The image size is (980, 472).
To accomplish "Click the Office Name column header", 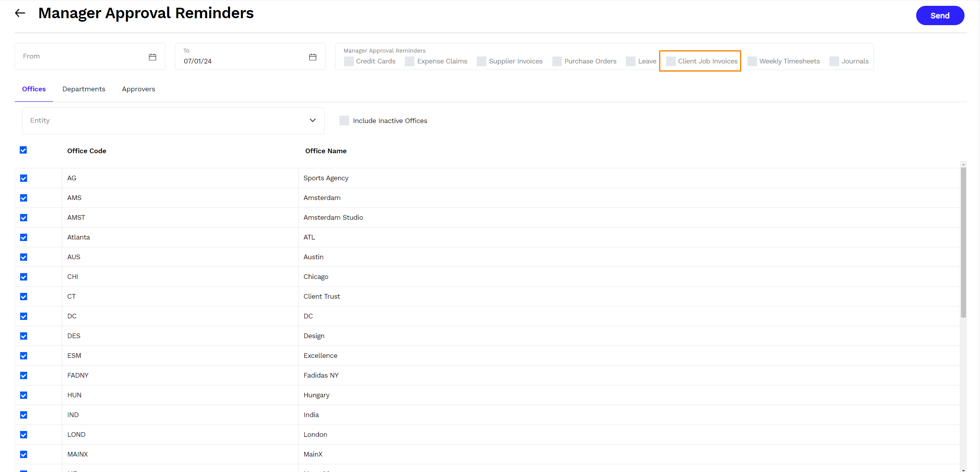I will 326,151.
